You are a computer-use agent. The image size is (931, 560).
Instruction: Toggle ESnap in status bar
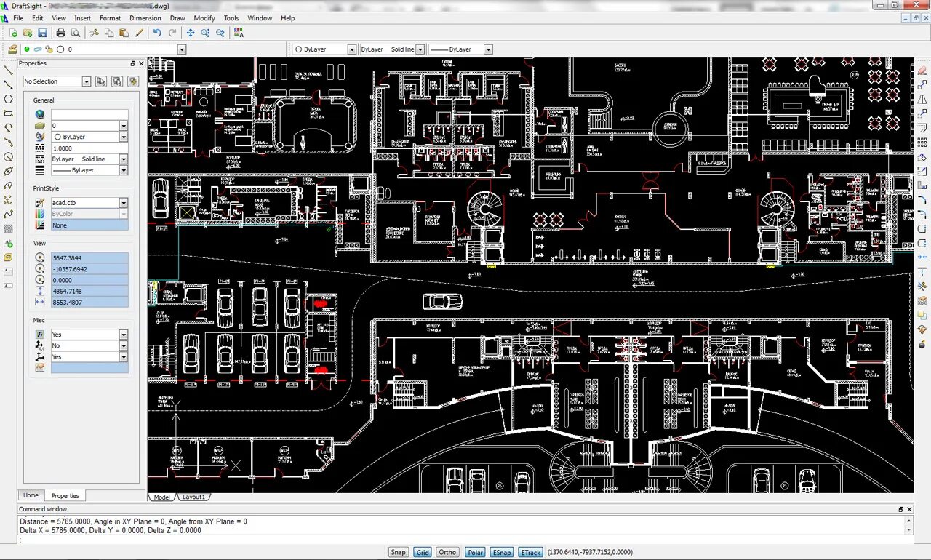(x=501, y=552)
